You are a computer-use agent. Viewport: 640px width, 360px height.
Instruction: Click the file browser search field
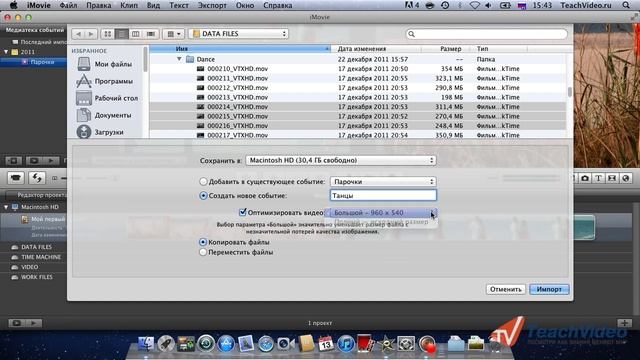(x=487, y=34)
